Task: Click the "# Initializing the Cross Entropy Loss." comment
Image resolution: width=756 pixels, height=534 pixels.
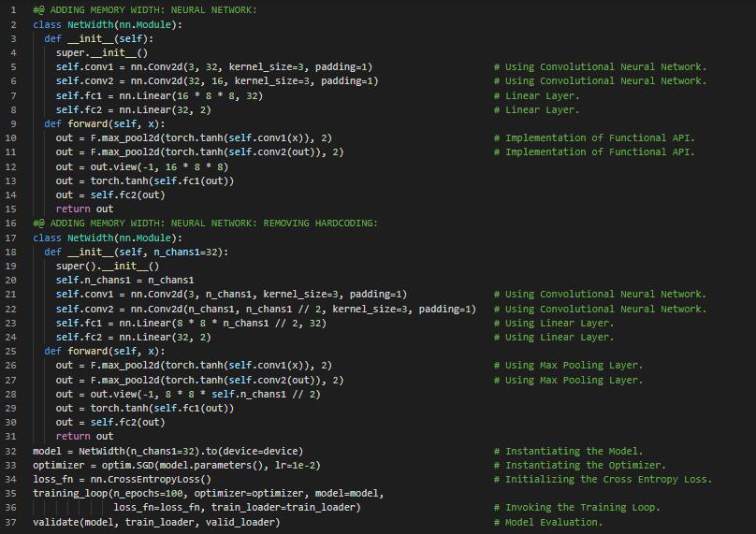Action: 608,479
